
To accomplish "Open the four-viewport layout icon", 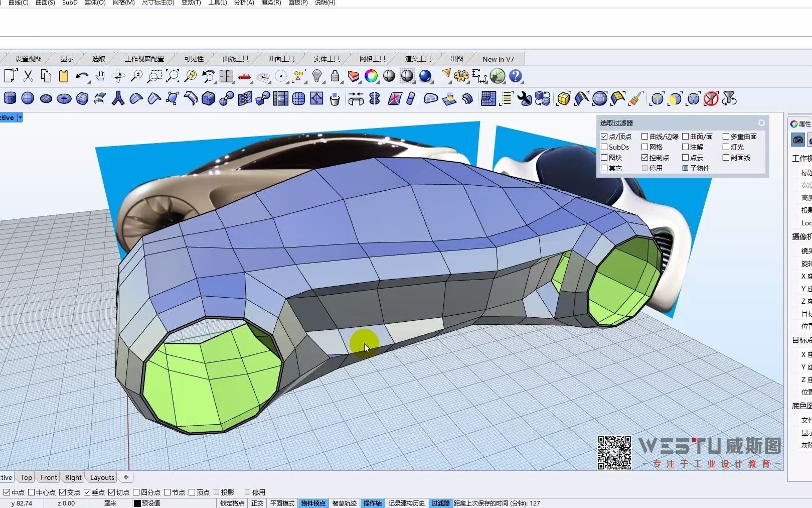I will click(x=227, y=76).
